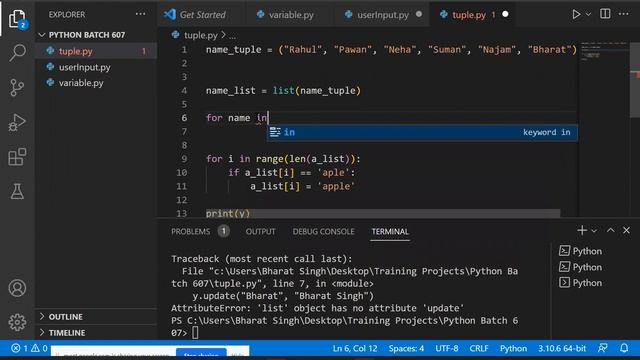The height and width of the screenshot is (360, 640).
Task: Select the tuple.py editor tab
Action: (x=469, y=15)
